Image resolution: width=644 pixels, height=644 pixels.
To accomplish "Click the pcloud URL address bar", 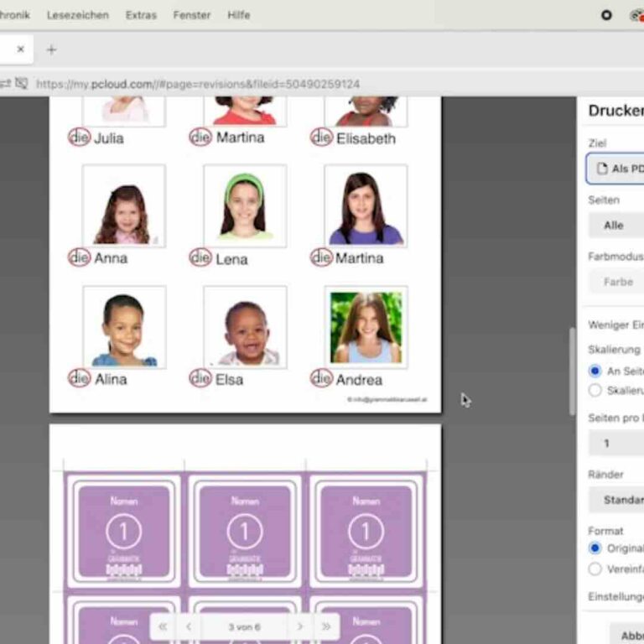I will coord(198,84).
